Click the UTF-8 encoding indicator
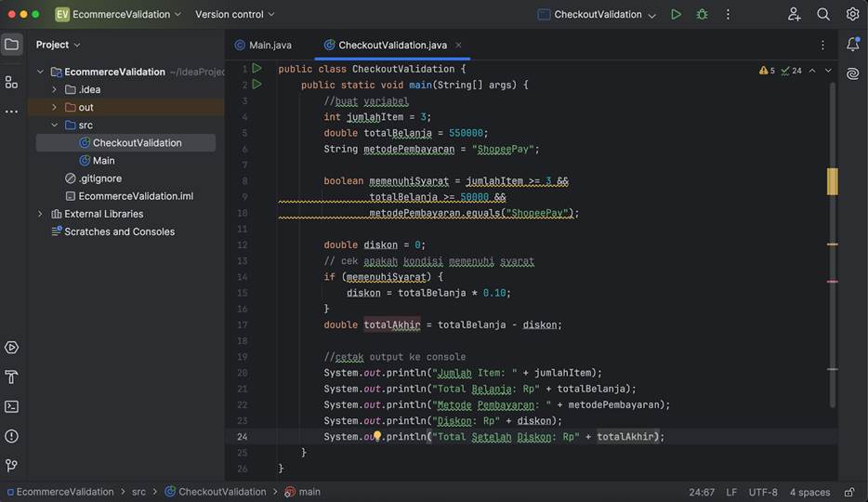The height and width of the screenshot is (502, 868). click(x=762, y=492)
